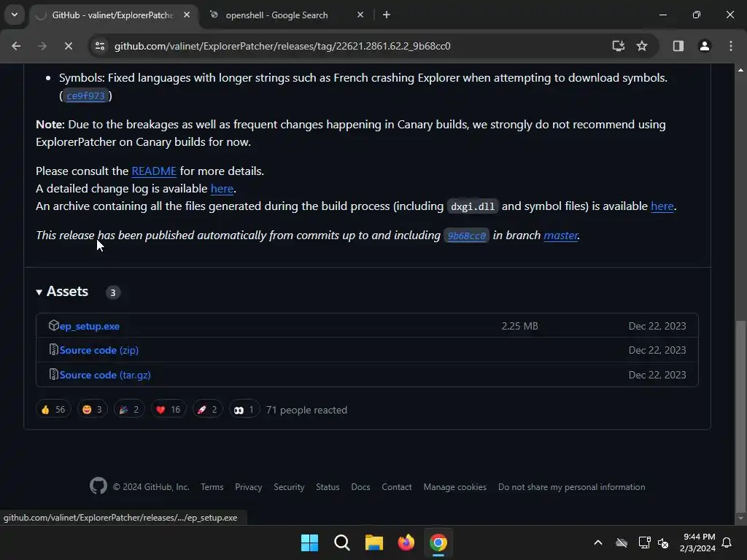This screenshot has height=560, width=747.
Task: Click the network display tray icon
Action: point(645,542)
